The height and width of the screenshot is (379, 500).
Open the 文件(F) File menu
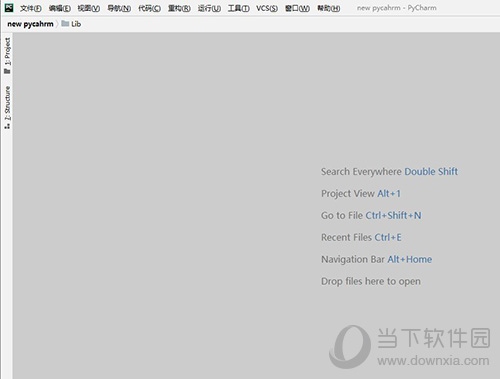pos(31,8)
